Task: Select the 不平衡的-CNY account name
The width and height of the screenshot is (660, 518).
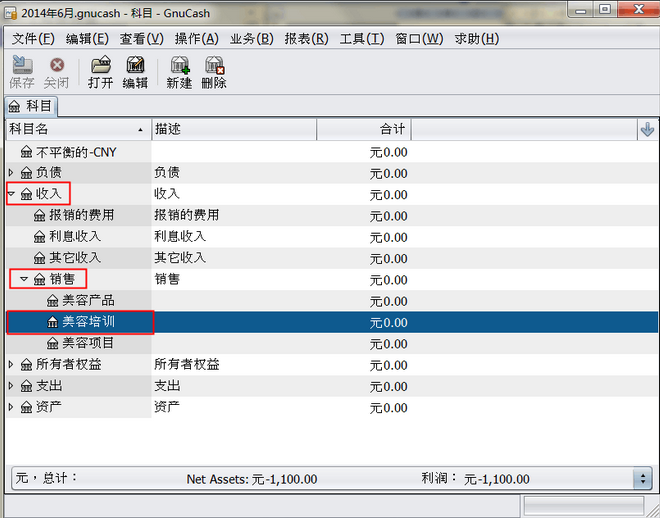Action: (x=76, y=152)
